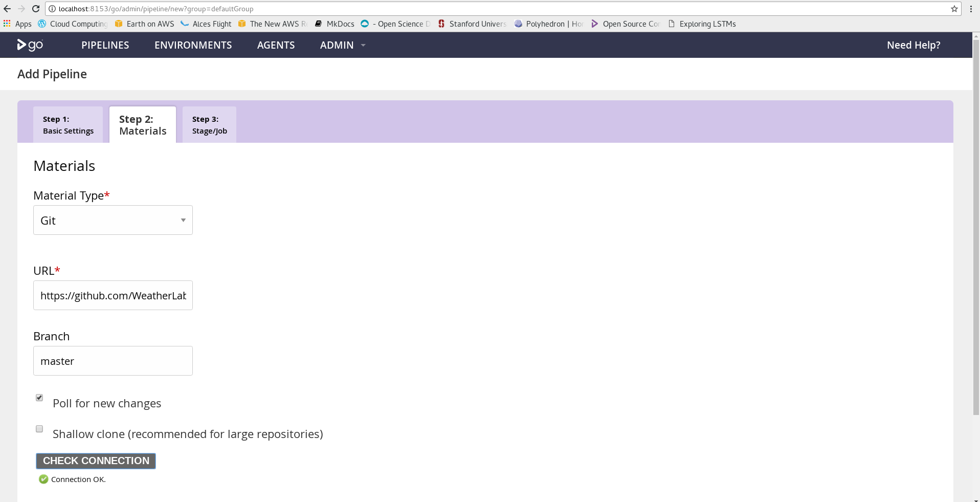Image resolution: width=980 pixels, height=502 pixels.
Task: Go to Step 1: Basic Settings tab
Action: (x=68, y=125)
